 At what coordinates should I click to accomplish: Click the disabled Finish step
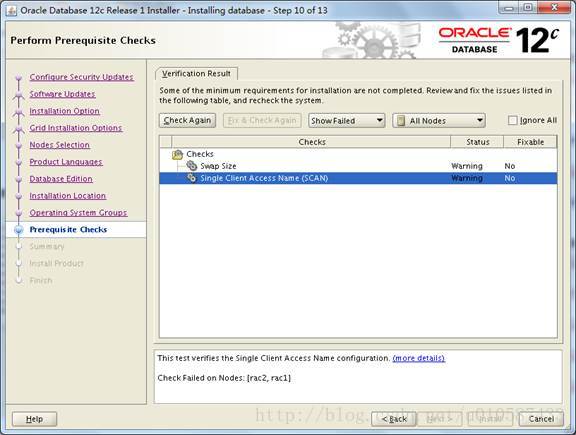pyautogui.click(x=41, y=280)
